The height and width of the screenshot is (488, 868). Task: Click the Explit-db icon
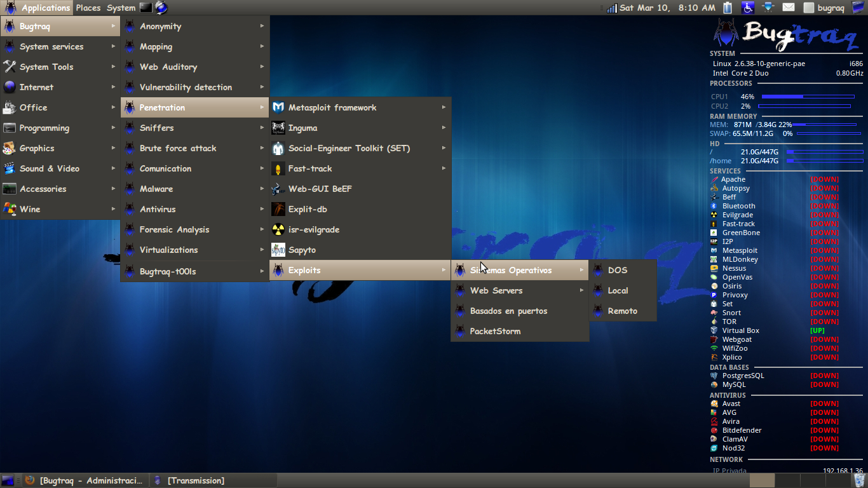(278, 209)
